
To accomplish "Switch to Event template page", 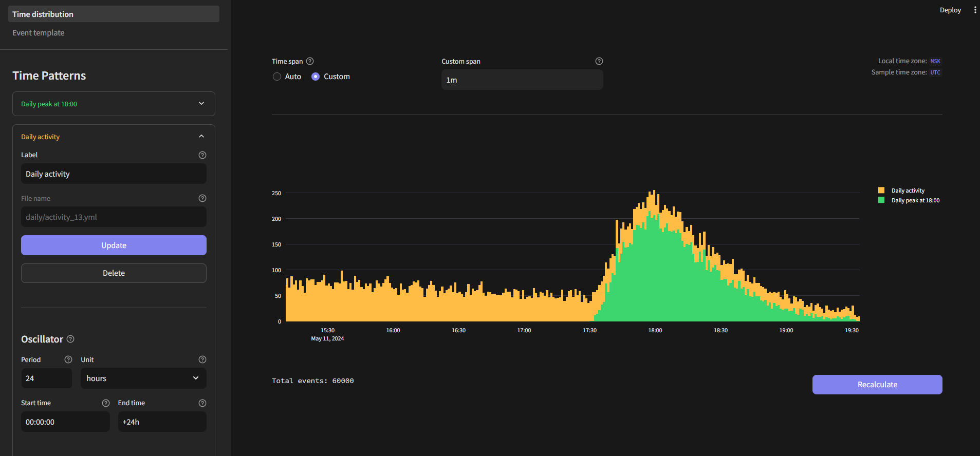I will pos(39,33).
